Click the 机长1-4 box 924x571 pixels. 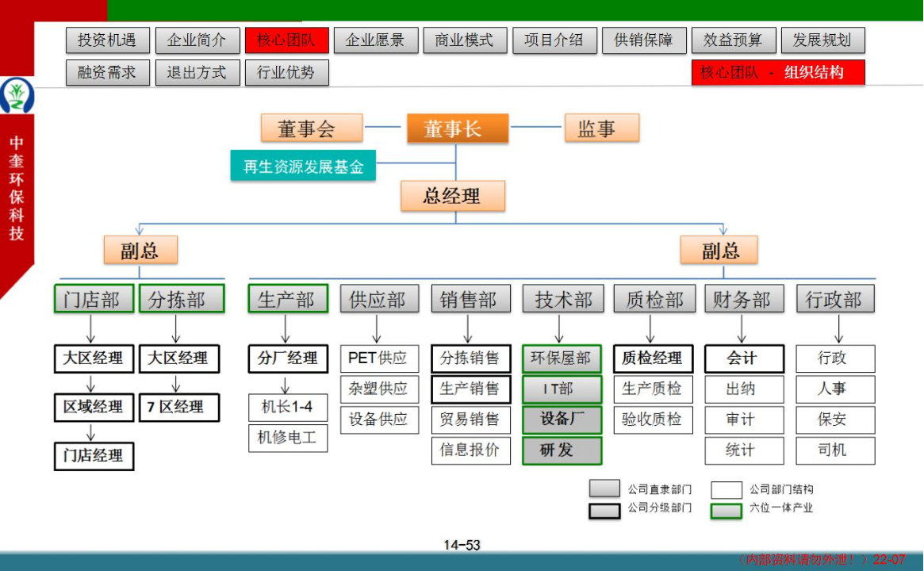(x=288, y=407)
